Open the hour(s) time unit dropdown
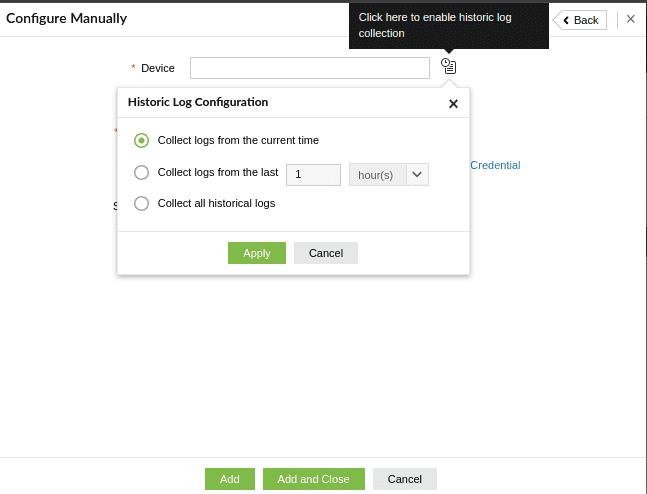The image size is (647, 494). (376, 174)
